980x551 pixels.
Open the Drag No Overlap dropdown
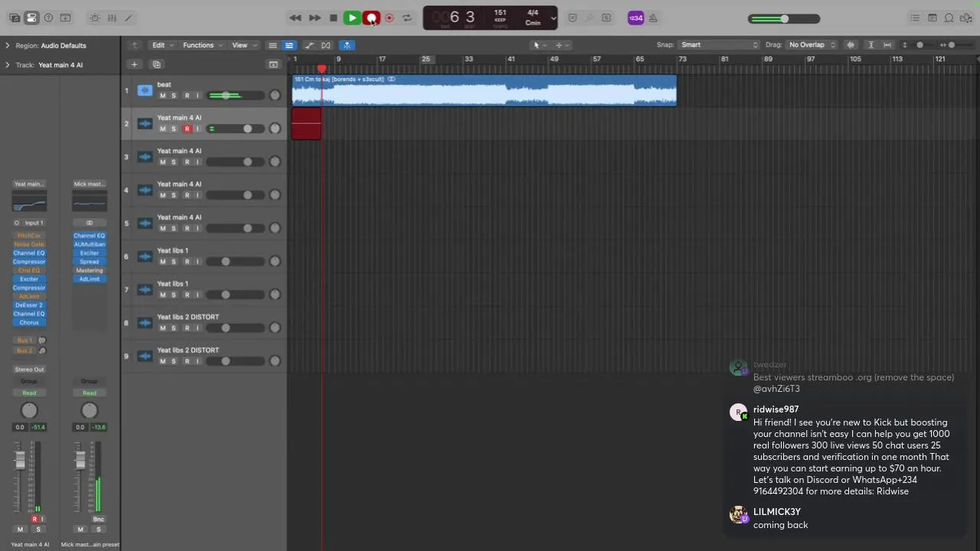(812, 45)
